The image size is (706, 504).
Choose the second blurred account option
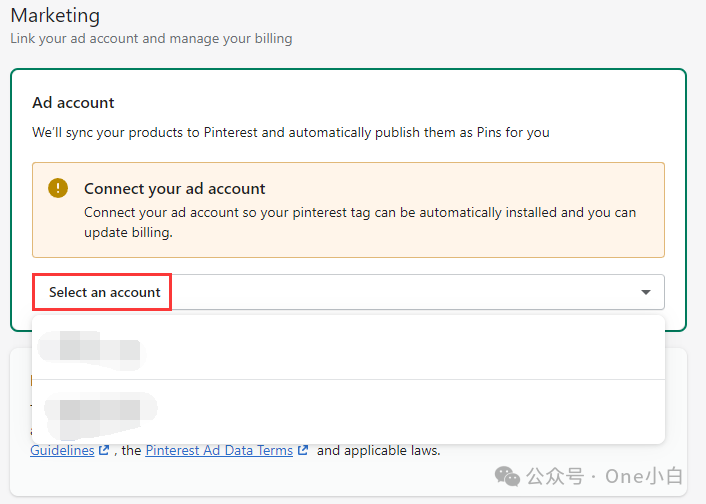pyautogui.click(x=95, y=409)
